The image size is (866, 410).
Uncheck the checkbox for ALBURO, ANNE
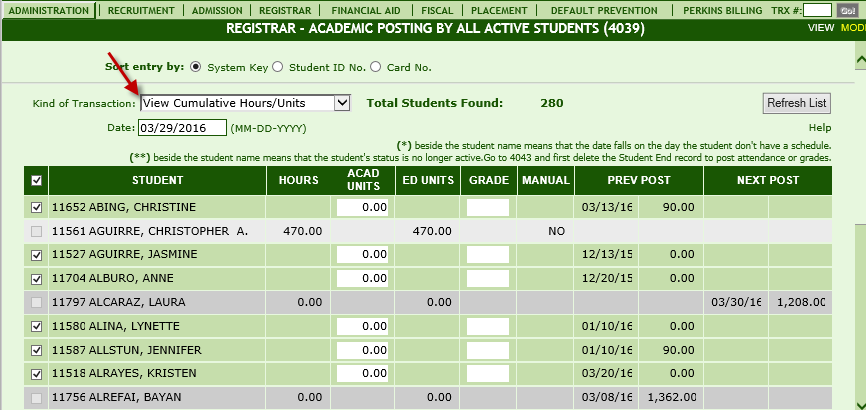coord(36,279)
